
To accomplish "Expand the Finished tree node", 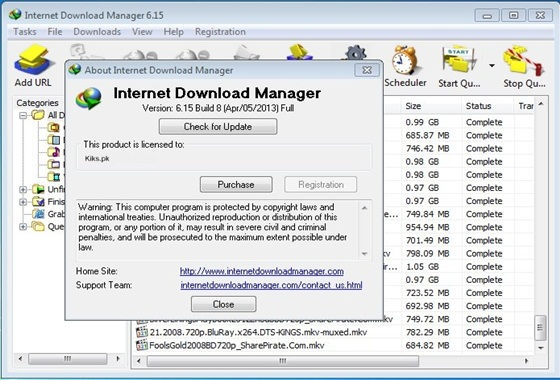I will tap(23, 202).
